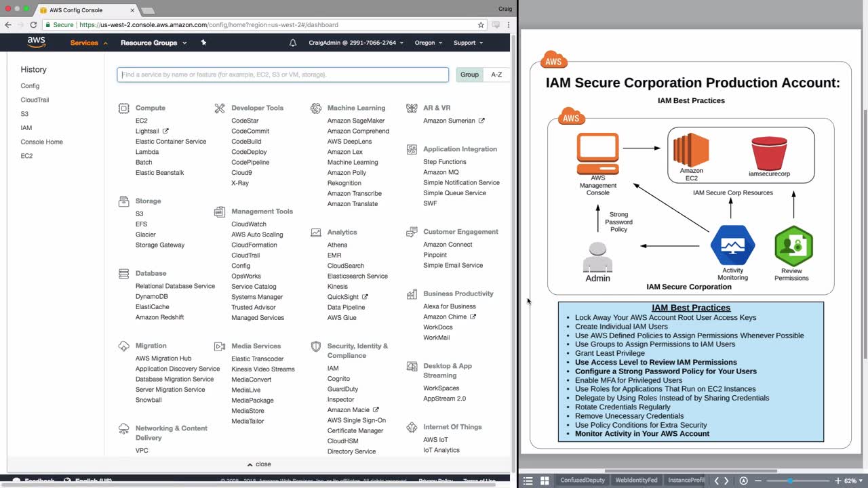Viewport: 868px width, 488px height.
Task: Click the Security, Identity & Compliance shield icon
Action: [315, 346]
